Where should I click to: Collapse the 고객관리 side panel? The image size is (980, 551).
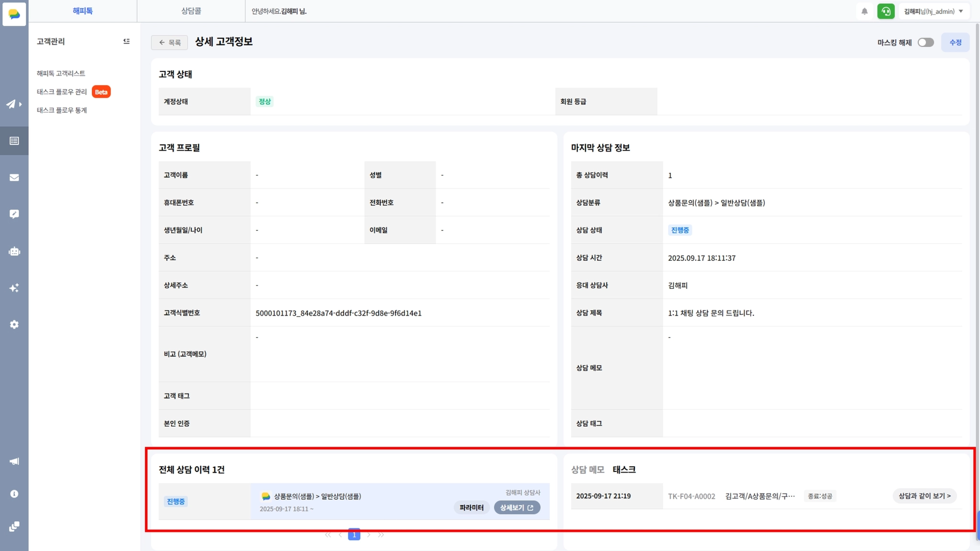pyautogui.click(x=126, y=42)
